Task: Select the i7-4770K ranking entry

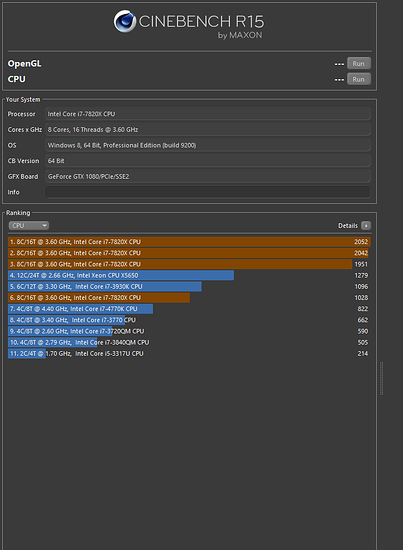Action: (x=189, y=309)
